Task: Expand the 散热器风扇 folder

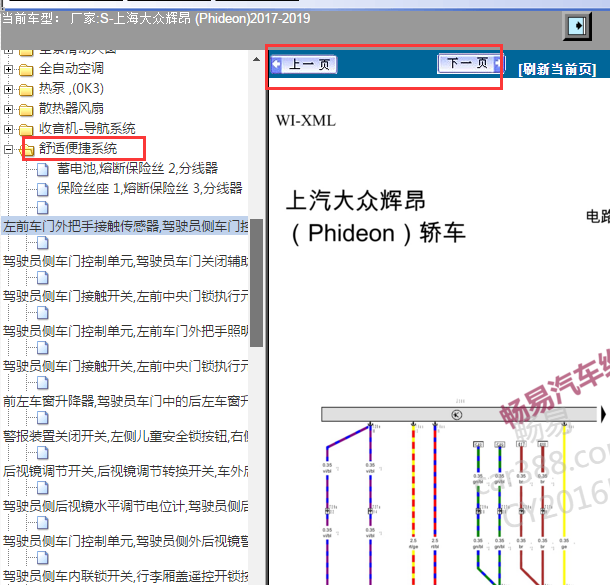Action: [x=8, y=109]
